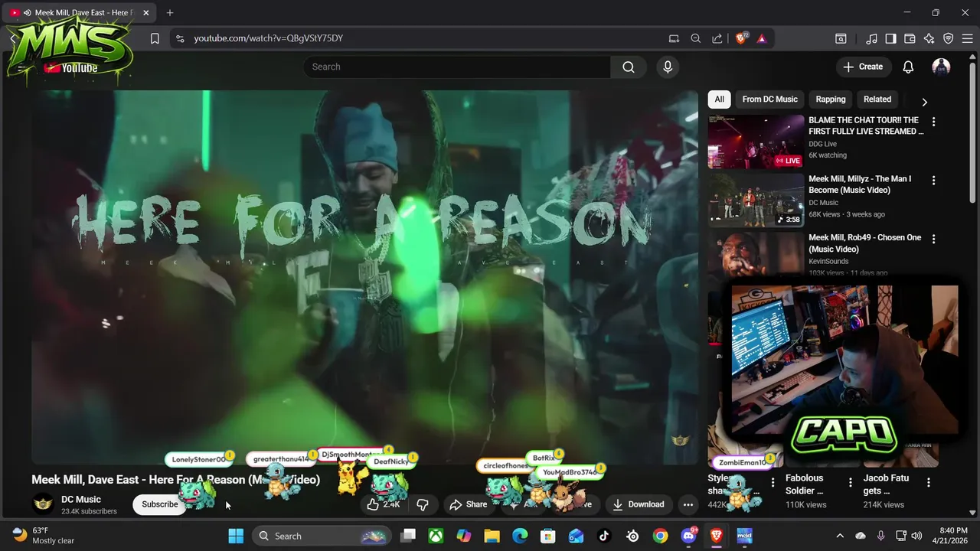The width and height of the screenshot is (980, 551).
Task: Mute the tab via speaker icon
Action: [27, 13]
